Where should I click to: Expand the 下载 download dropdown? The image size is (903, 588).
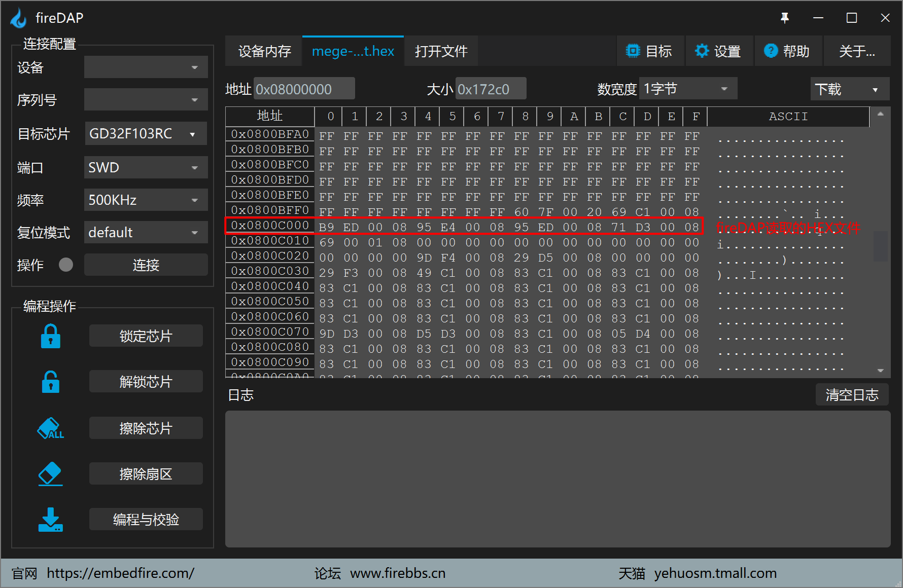(x=875, y=90)
